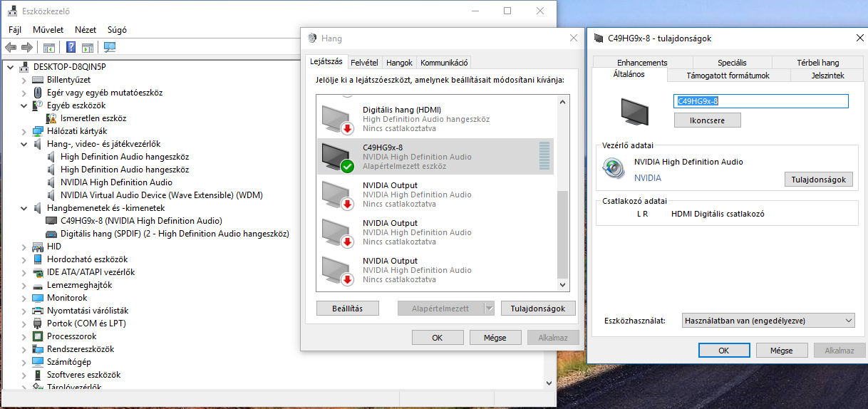868x409 pixels.
Task: Click the mouse icon beside Egér vagy egyéb mutatóeszköz
Action: (x=38, y=93)
